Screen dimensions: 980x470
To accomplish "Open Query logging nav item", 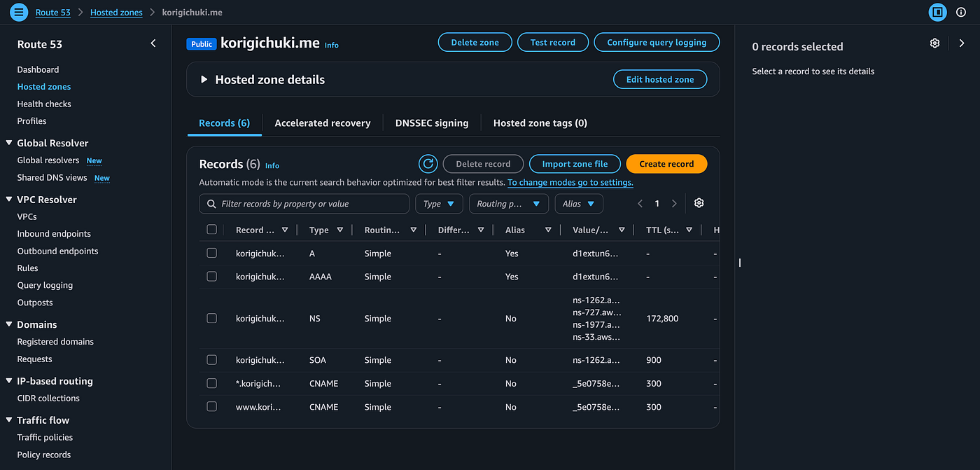I will coord(45,286).
